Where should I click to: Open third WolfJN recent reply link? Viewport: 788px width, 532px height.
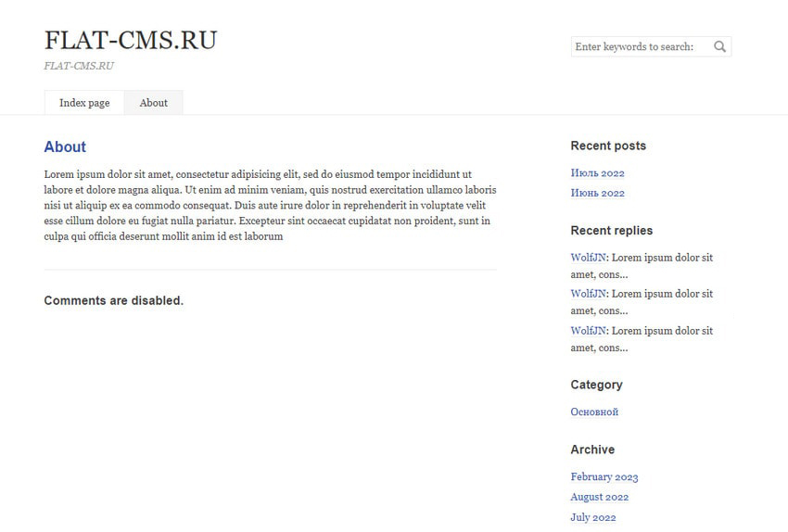point(588,331)
